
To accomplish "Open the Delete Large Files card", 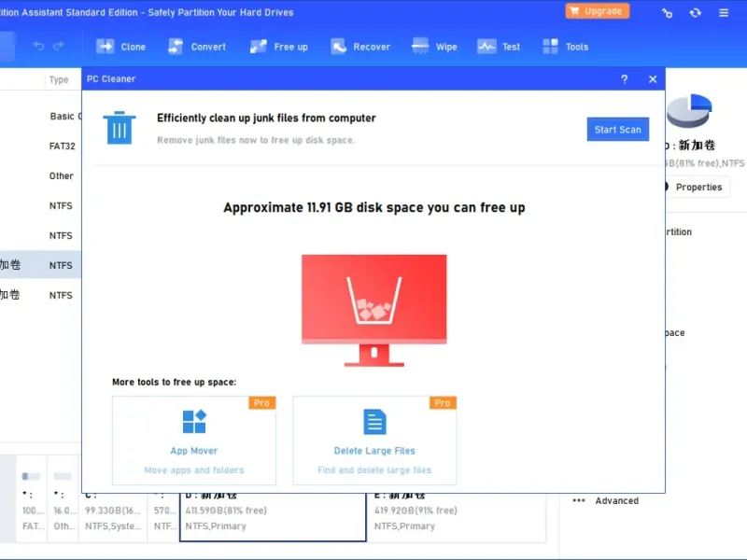I will [375, 441].
